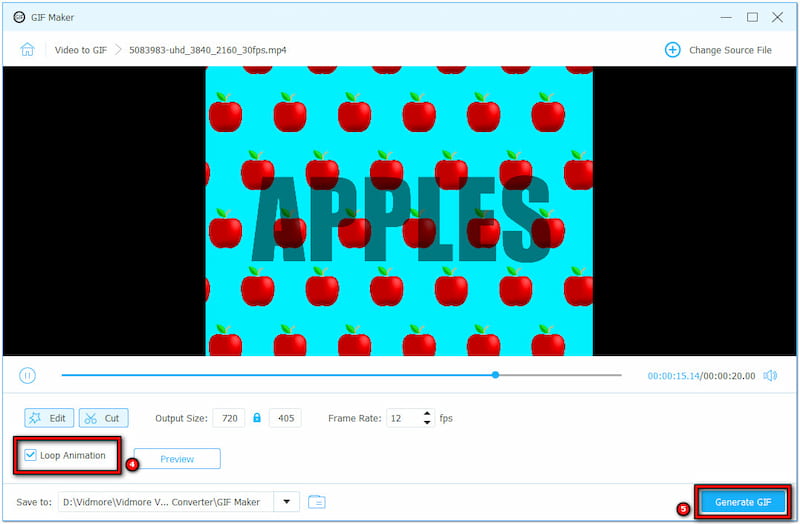Go to Video to GIF breadcrumb
The width and height of the screenshot is (800, 524).
(x=80, y=49)
